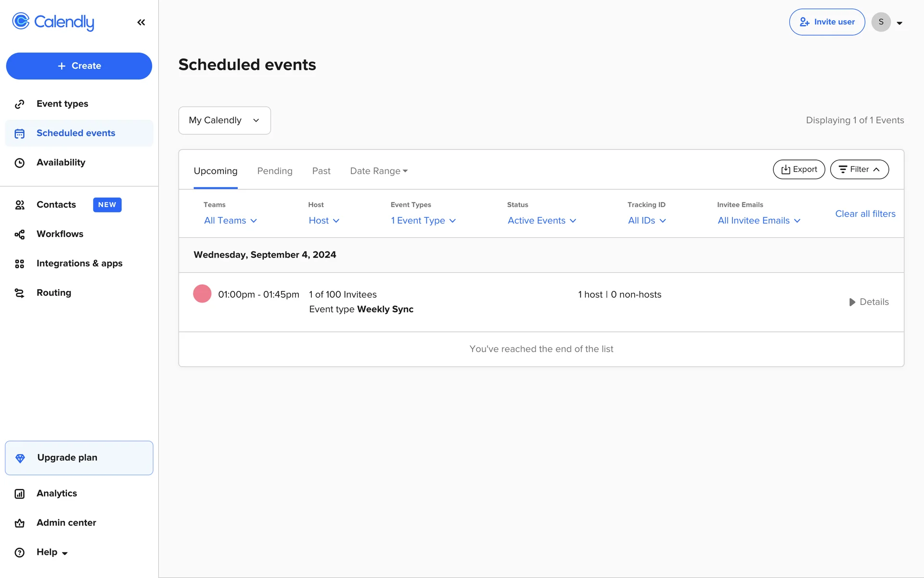The width and height of the screenshot is (924, 578).
Task: Open Workflows icon in sidebar
Action: (x=19, y=234)
